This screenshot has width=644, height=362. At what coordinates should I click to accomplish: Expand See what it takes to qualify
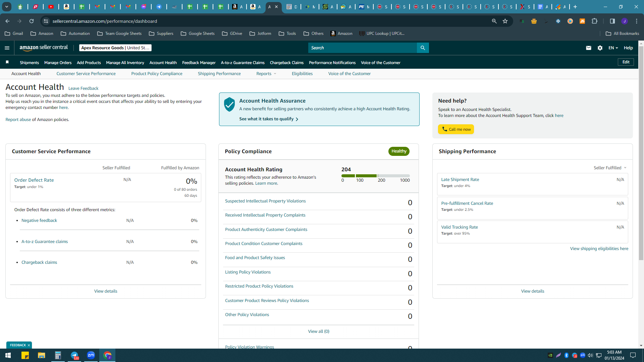coord(269,119)
